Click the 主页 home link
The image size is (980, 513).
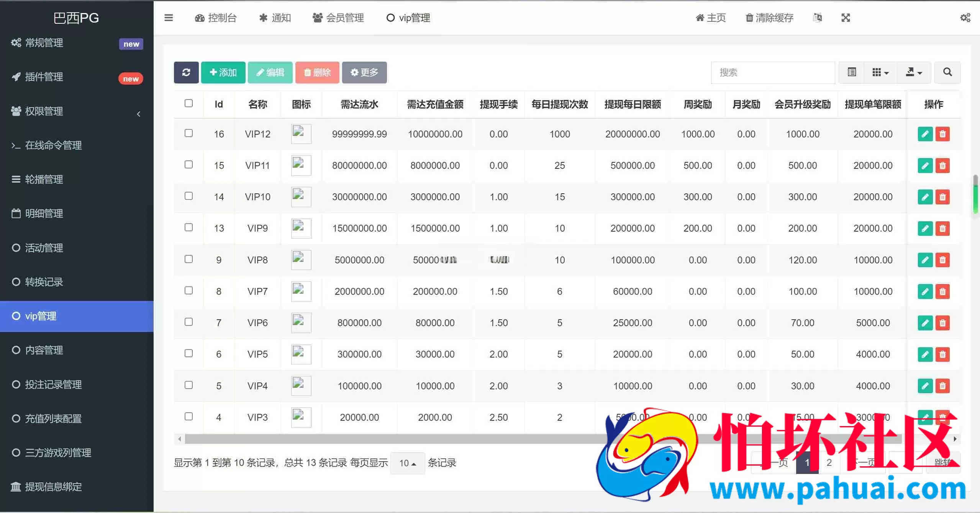(x=711, y=18)
